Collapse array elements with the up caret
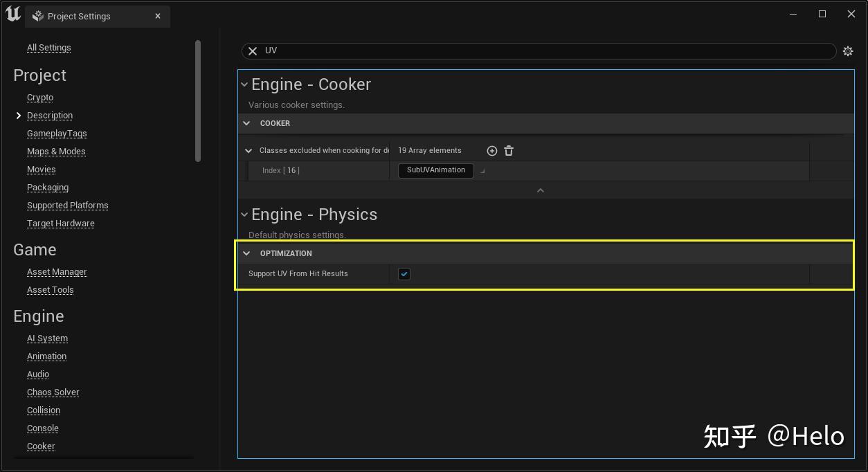Viewport: 868px width, 472px height. point(540,189)
